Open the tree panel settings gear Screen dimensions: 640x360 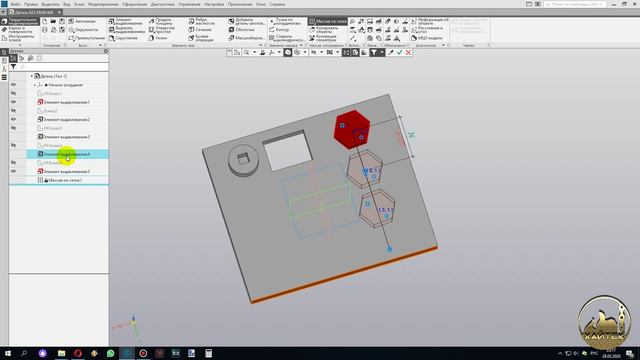(106, 51)
